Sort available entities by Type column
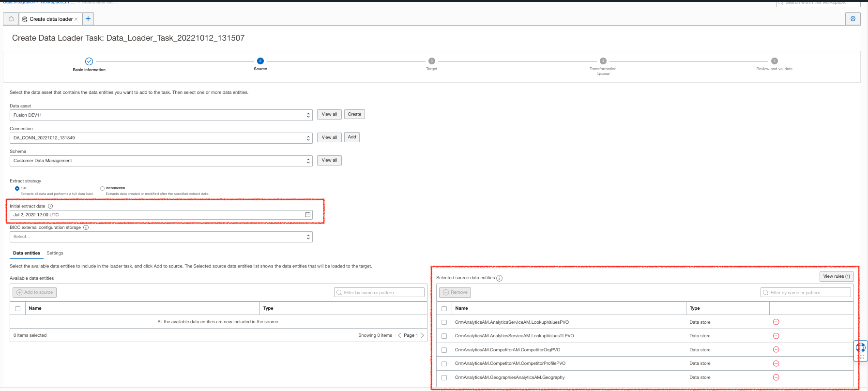Screen dimensions: 868x391 coord(268,308)
